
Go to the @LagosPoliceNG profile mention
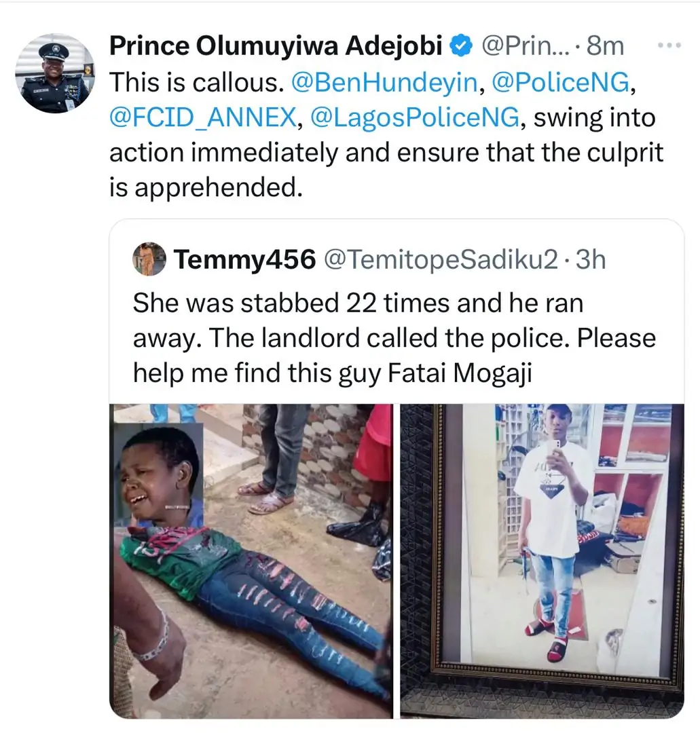click(415, 118)
